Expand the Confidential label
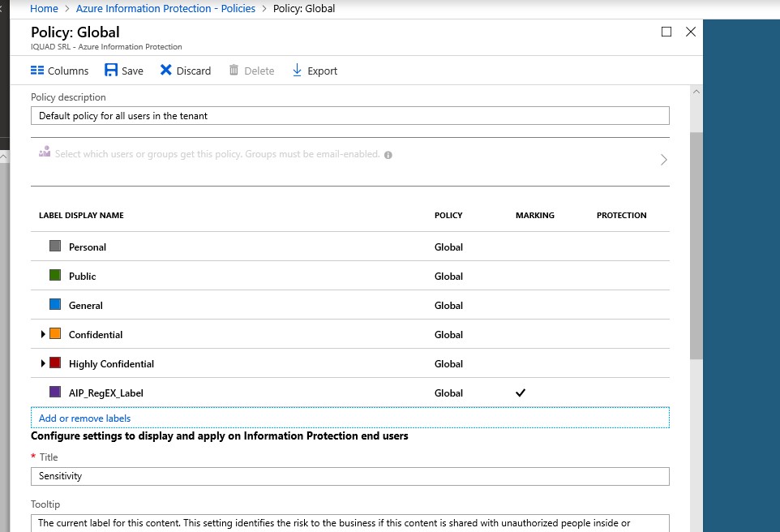This screenshot has width=780, height=532. 43,334
